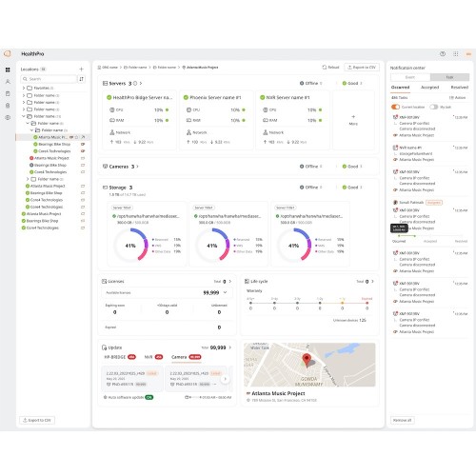The image size is (476, 476).
Task: Click the Remove all button
Action: [402, 420]
